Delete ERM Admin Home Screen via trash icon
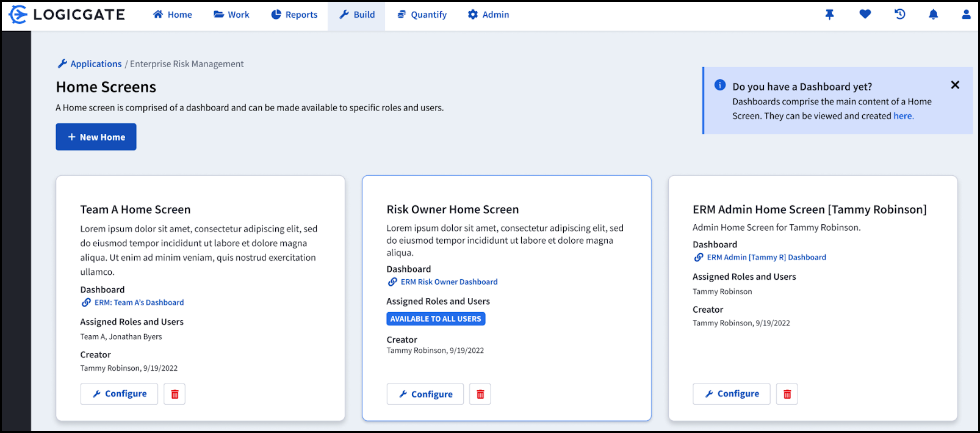Screen dimensions: 980x433 point(787,394)
